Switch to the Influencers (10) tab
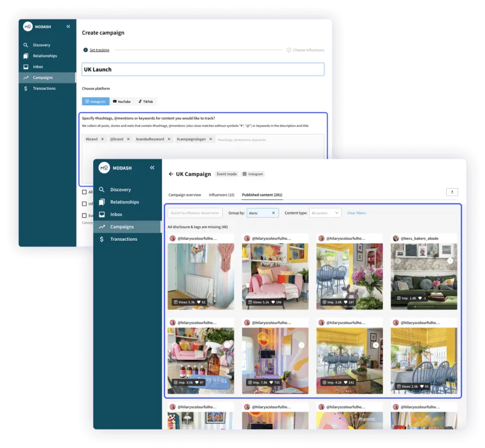 coord(221,195)
